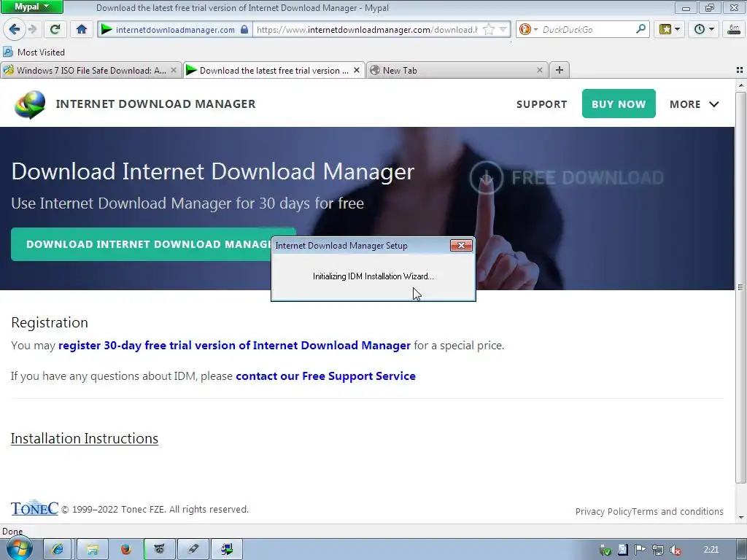Click the forward navigation arrow
The image size is (747, 560).
[x=33, y=29]
